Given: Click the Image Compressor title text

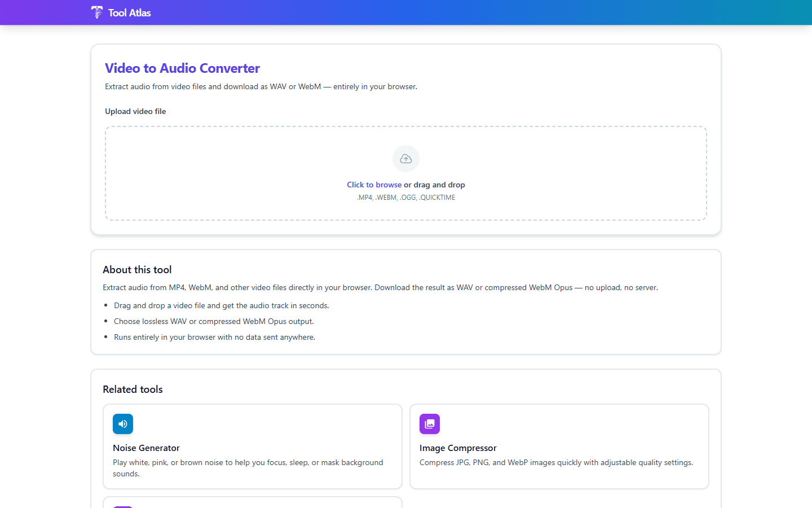Looking at the screenshot, I should click(x=458, y=448).
